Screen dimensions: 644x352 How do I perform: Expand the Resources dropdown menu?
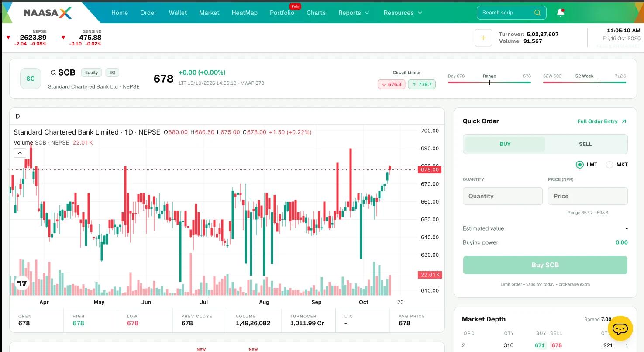click(x=403, y=13)
